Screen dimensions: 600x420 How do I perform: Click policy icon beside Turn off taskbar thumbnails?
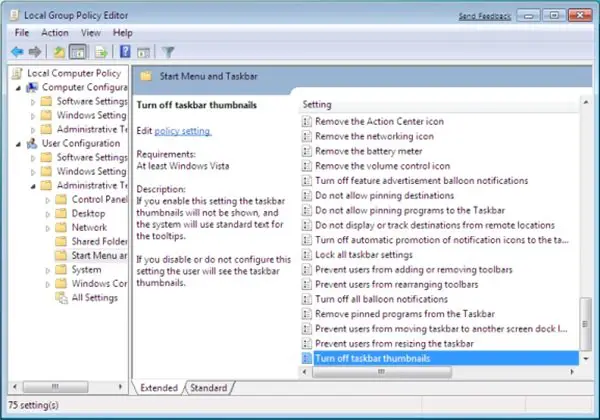pyautogui.click(x=307, y=358)
